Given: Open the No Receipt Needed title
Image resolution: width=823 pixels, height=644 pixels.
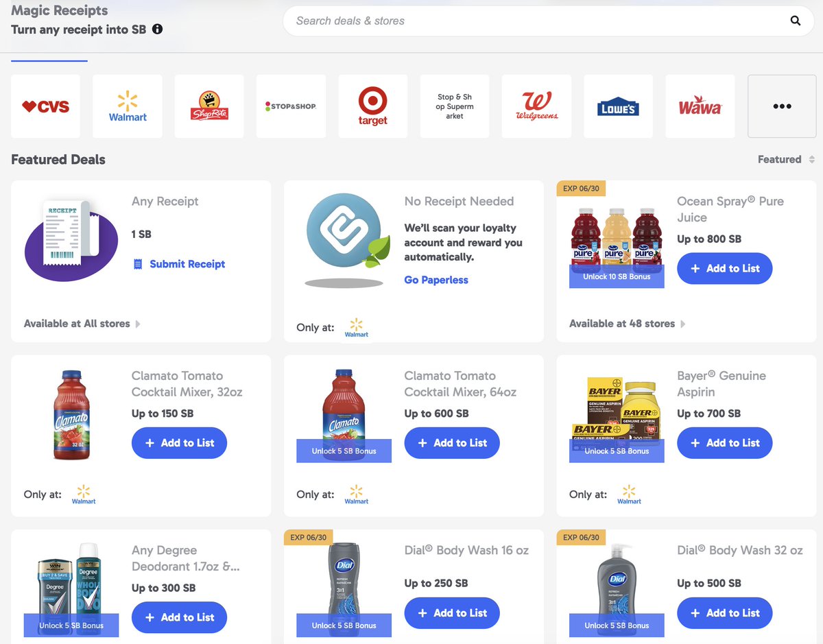Looking at the screenshot, I should [x=459, y=201].
